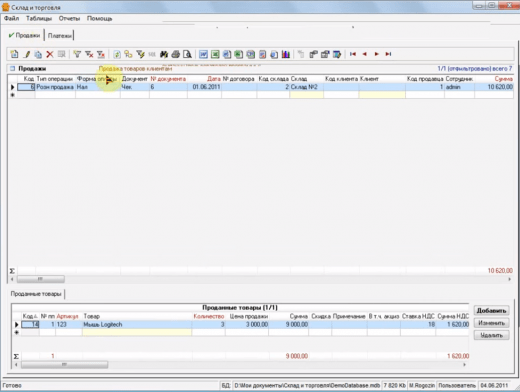Click the Изменить button
The height and width of the screenshot is (392, 520).
[491, 323]
